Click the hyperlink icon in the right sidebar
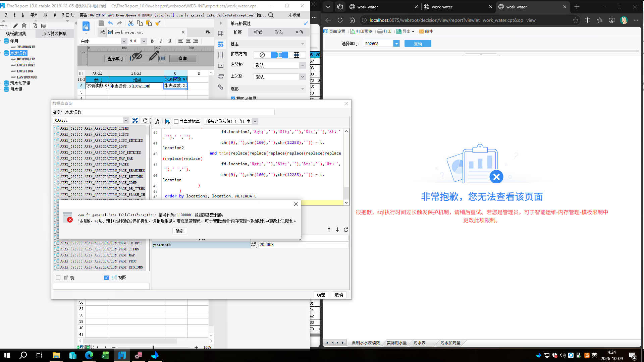 click(220, 87)
